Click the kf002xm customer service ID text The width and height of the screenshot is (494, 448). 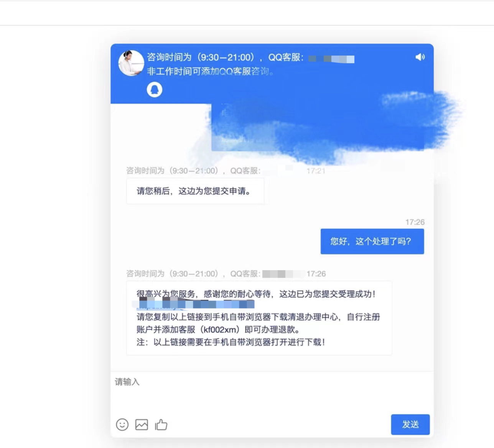point(220,330)
